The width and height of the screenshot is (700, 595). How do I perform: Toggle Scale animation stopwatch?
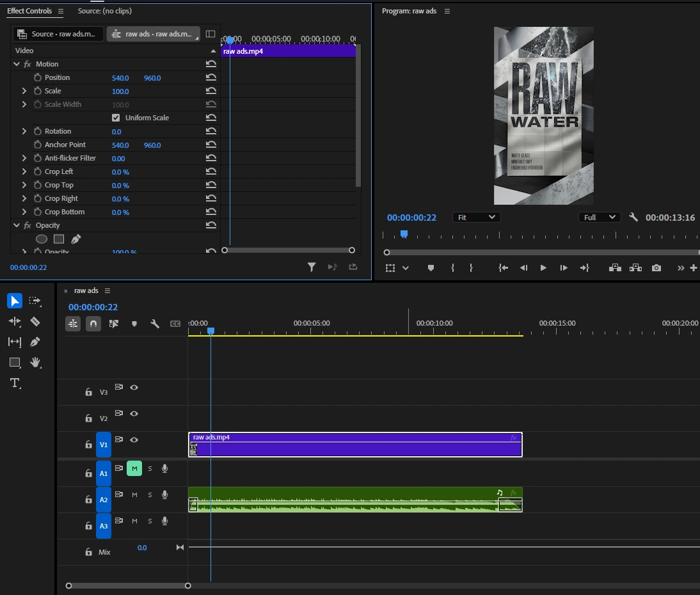click(38, 91)
